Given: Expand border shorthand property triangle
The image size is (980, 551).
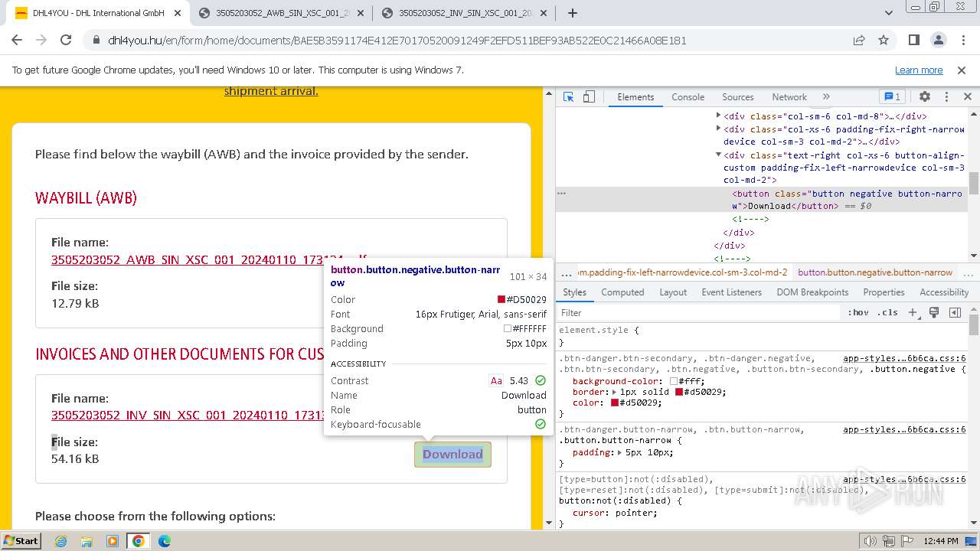Looking at the screenshot, I should click(x=614, y=392).
